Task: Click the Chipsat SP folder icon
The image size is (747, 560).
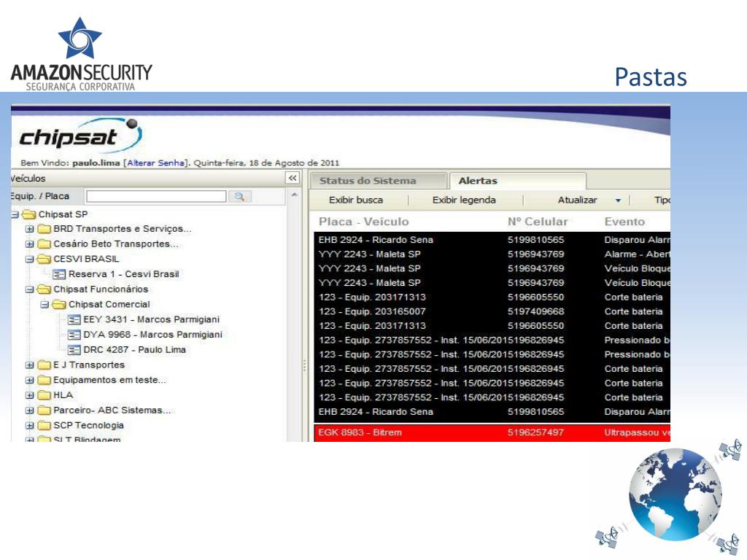Action: pyautogui.click(x=29, y=214)
